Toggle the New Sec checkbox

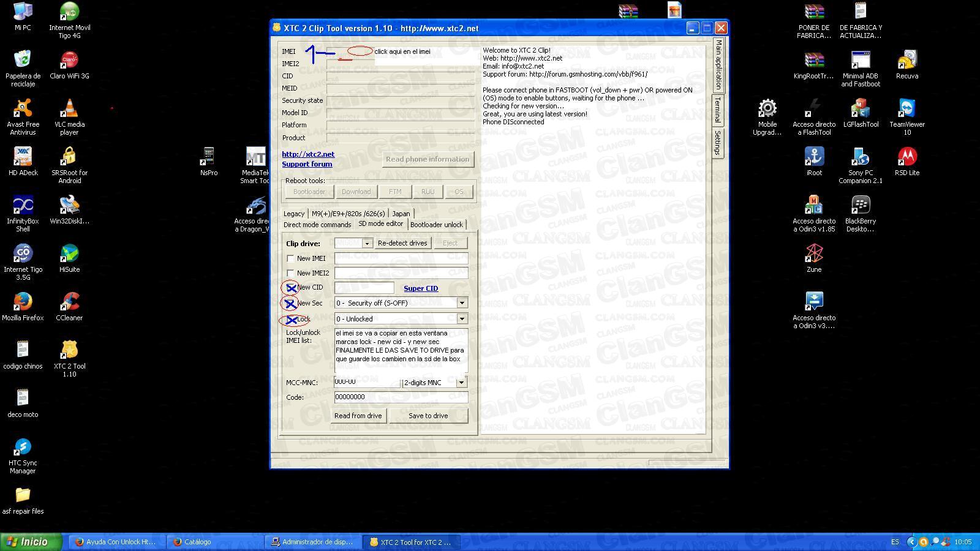(x=290, y=303)
